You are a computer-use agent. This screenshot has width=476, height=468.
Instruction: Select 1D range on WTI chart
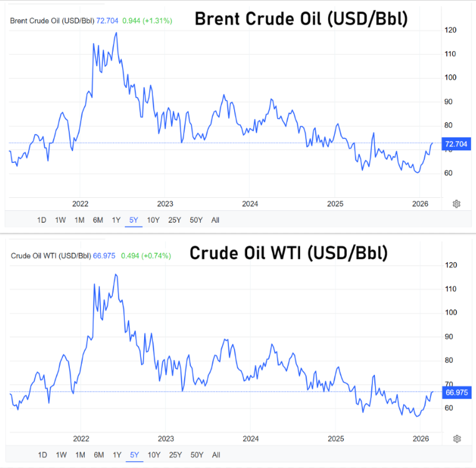(x=42, y=455)
